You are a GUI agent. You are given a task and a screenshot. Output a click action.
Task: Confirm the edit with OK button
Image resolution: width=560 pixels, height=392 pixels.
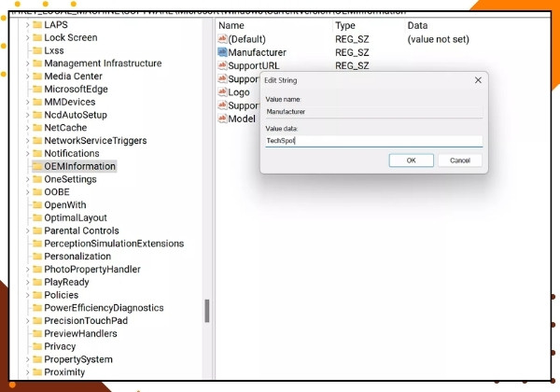(x=411, y=161)
